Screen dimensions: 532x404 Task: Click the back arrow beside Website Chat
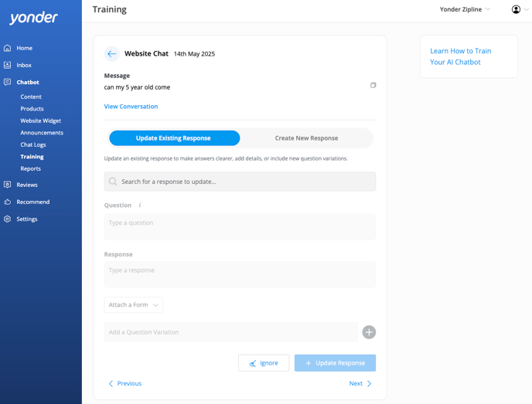[x=112, y=54]
